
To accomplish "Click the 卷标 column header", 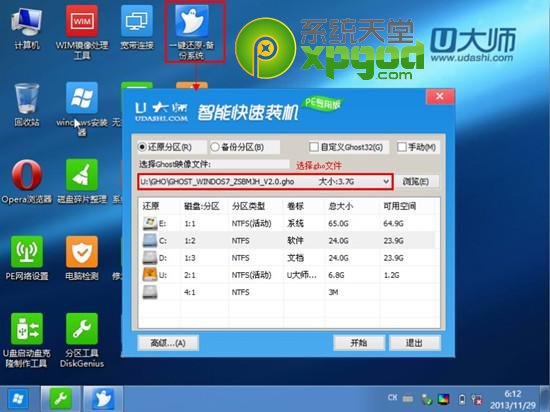I will pyautogui.click(x=295, y=206).
